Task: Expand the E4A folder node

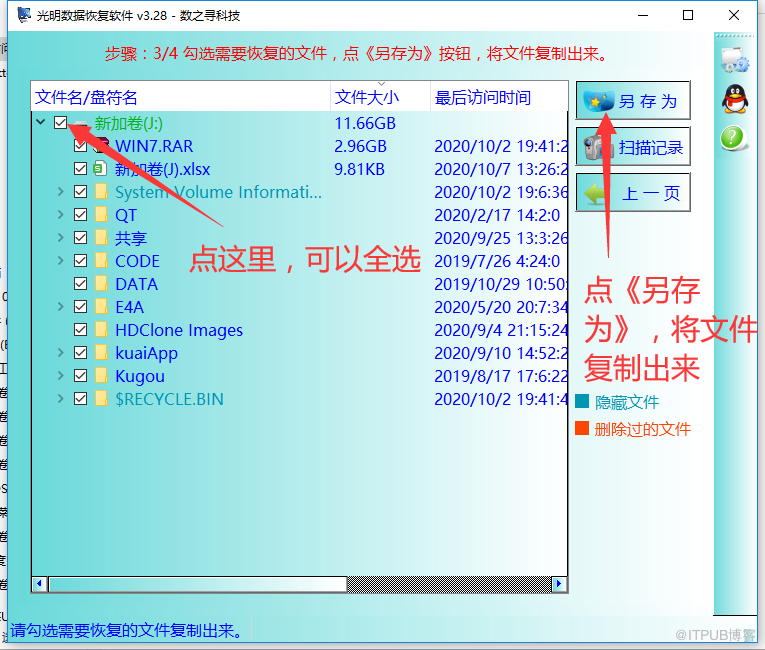Action: coord(60,306)
